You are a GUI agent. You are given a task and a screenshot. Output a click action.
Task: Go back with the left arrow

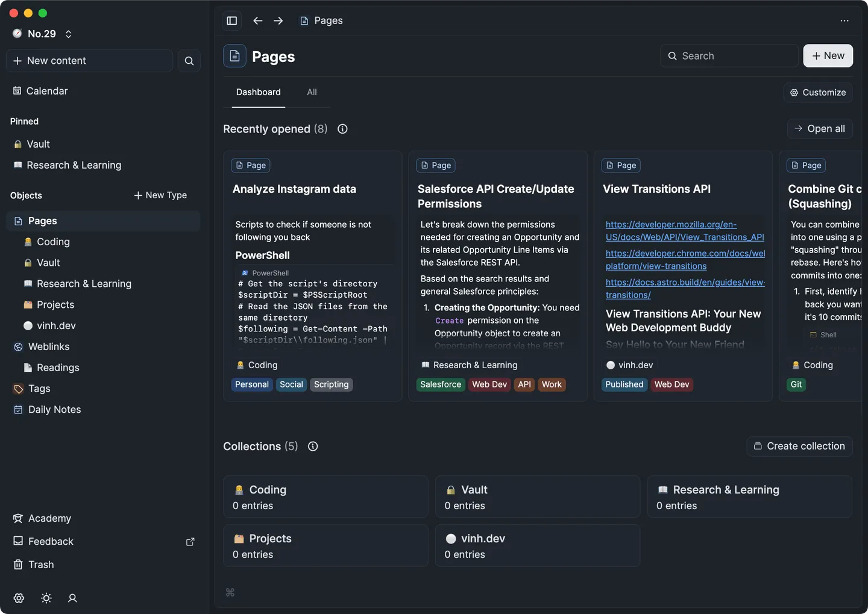tap(258, 20)
